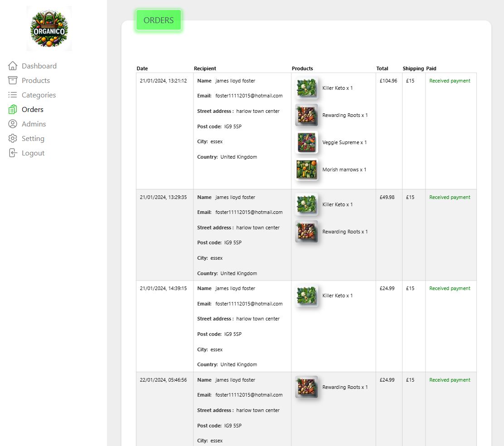Click the Setting gear icon
This screenshot has height=446, width=504.
[13, 138]
